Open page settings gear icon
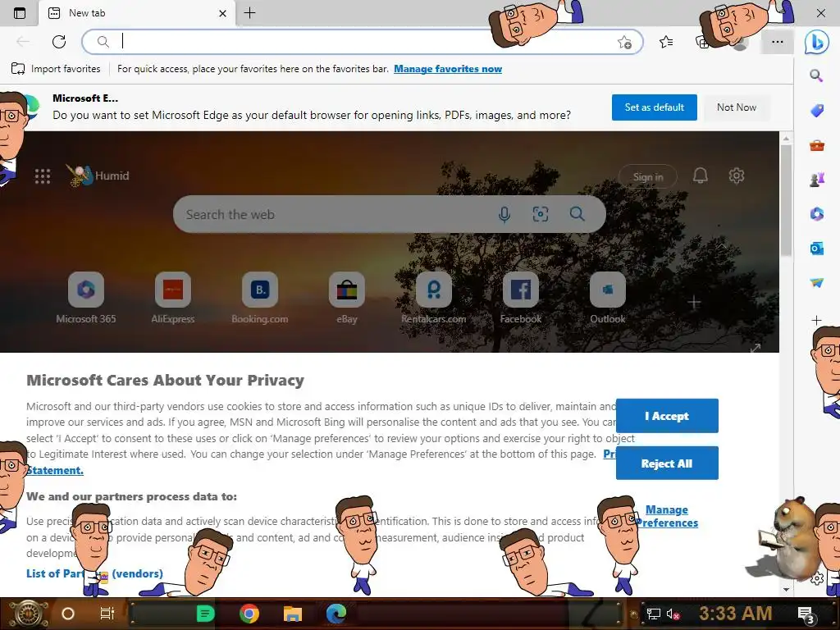The height and width of the screenshot is (630, 840). click(x=737, y=176)
